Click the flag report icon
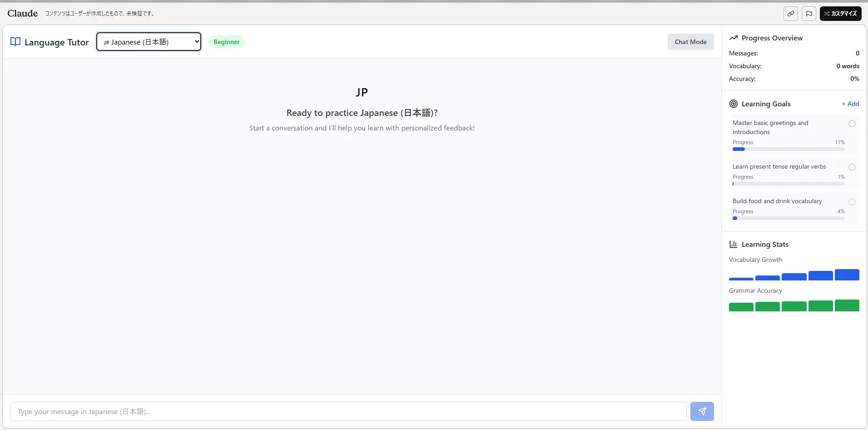This screenshot has width=868, height=430. point(809,14)
